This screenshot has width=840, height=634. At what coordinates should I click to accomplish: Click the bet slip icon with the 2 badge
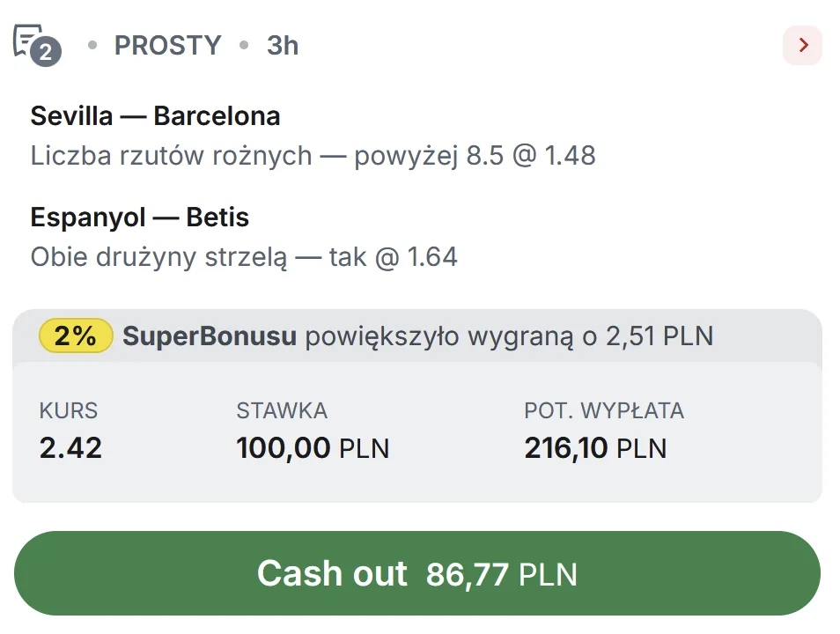(35, 44)
